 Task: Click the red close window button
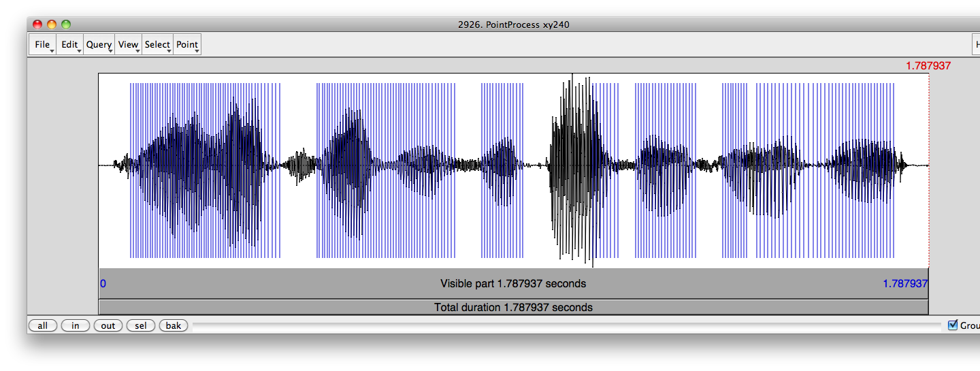(x=37, y=25)
